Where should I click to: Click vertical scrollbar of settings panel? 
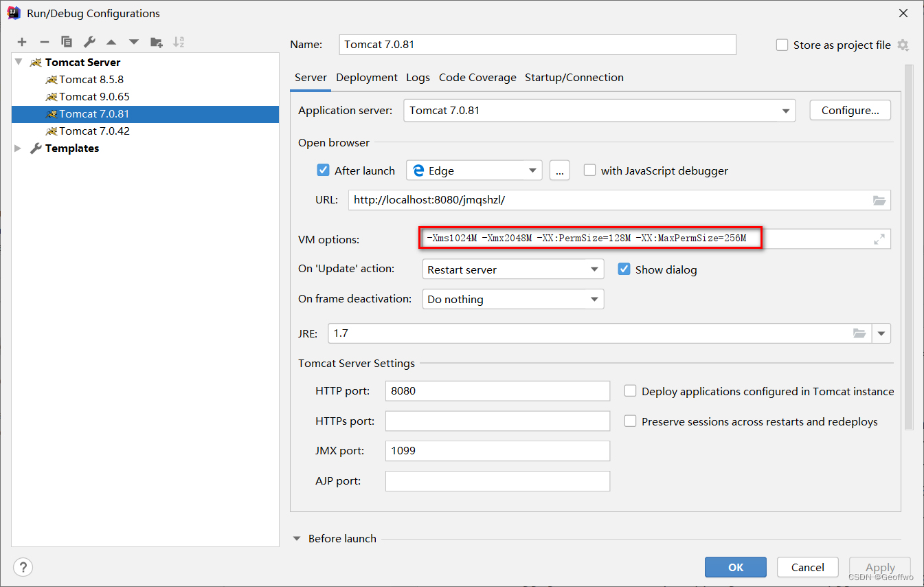tap(909, 247)
